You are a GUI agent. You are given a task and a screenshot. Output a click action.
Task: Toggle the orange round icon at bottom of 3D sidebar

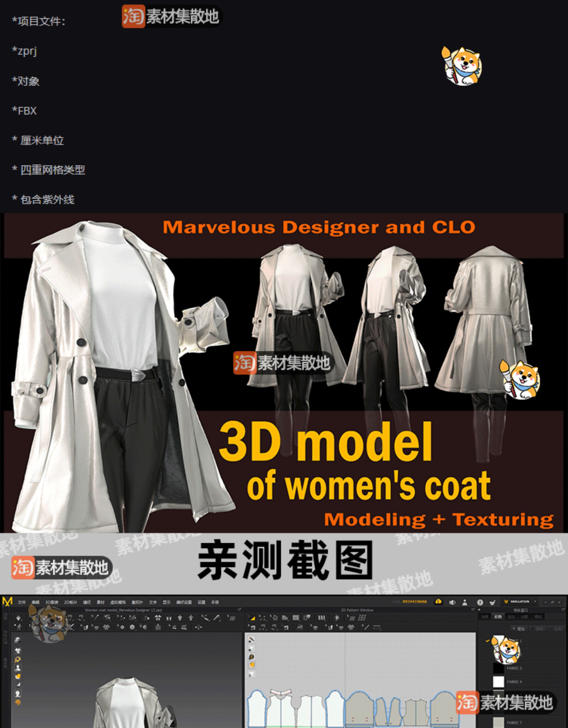point(18,702)
